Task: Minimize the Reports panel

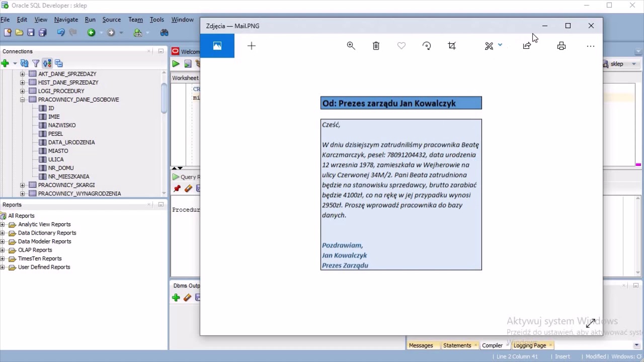Action: tap(161, 205)
